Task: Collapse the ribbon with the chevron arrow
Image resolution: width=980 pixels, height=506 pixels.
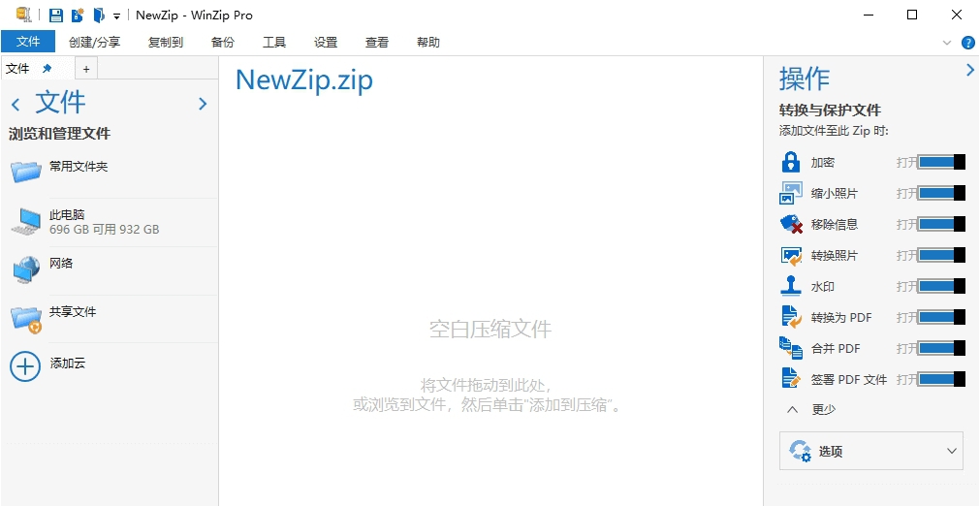Action: coord(947,43)
